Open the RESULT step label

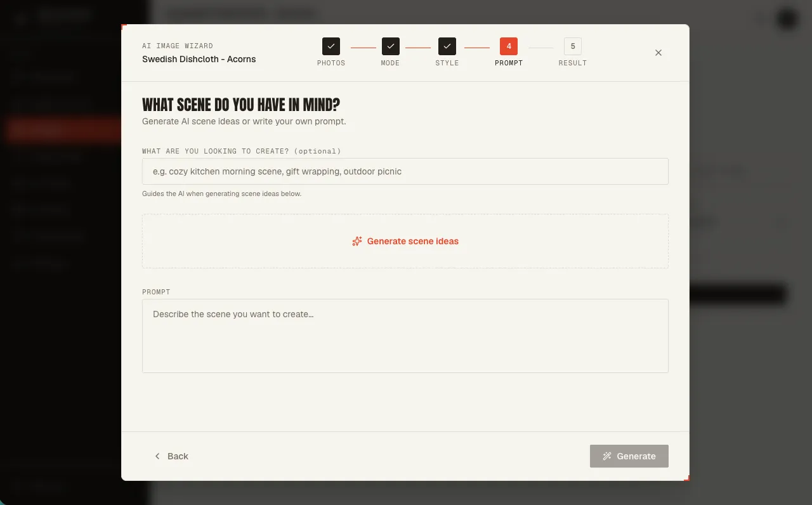click(573, 63)
